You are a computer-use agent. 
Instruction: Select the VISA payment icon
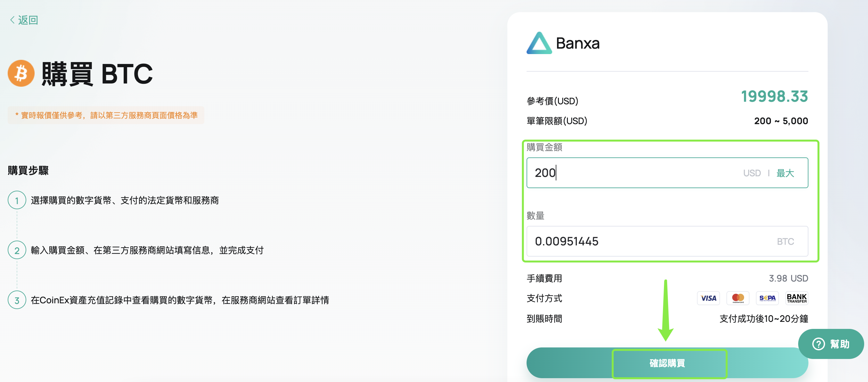[x=708, y=298]
